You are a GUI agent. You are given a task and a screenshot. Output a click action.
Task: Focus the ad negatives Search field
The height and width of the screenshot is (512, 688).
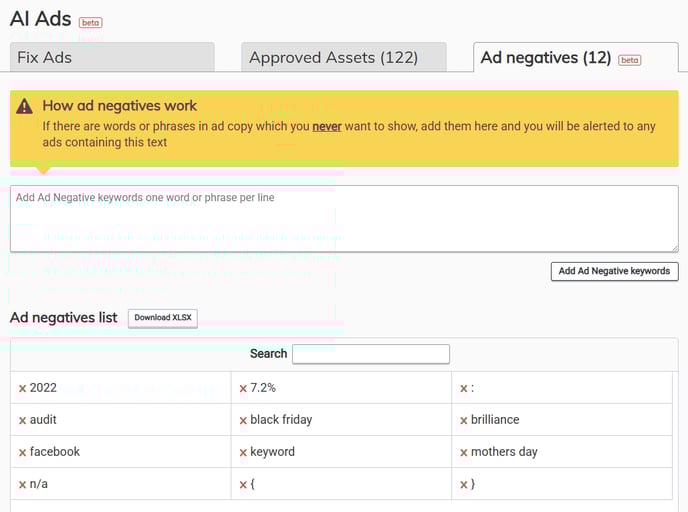coord(370,354)
